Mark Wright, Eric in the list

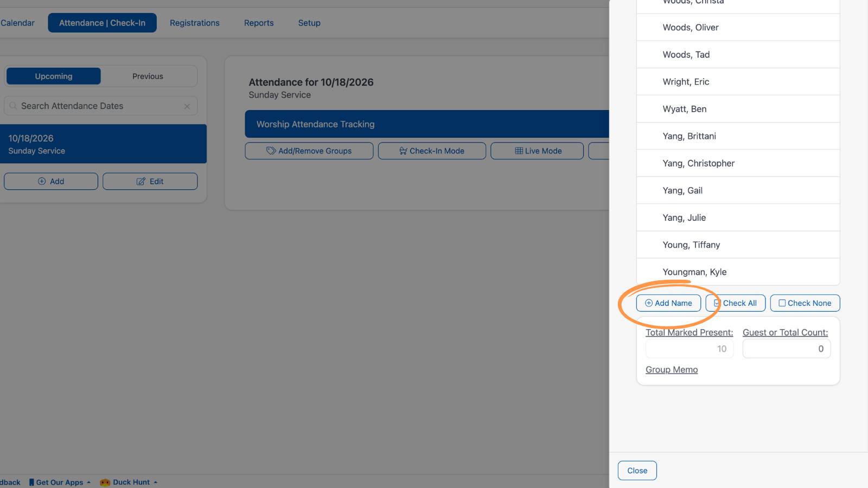point(738,82)
